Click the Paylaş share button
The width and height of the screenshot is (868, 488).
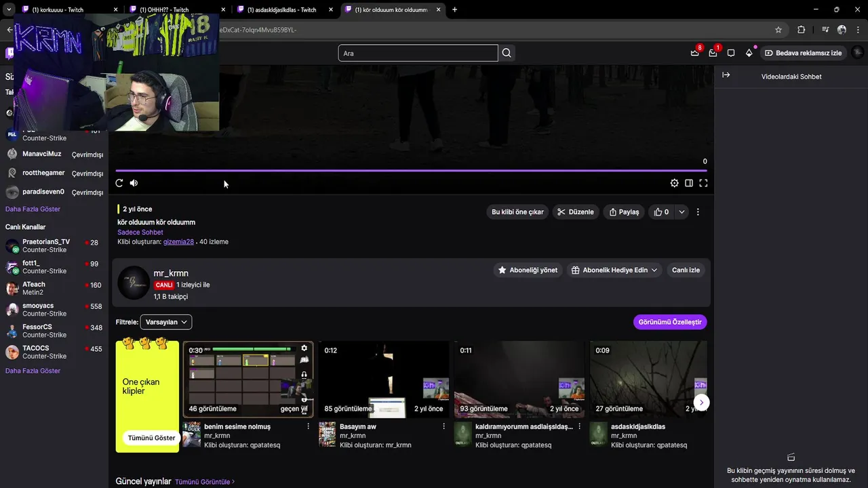tap(624, 212)
